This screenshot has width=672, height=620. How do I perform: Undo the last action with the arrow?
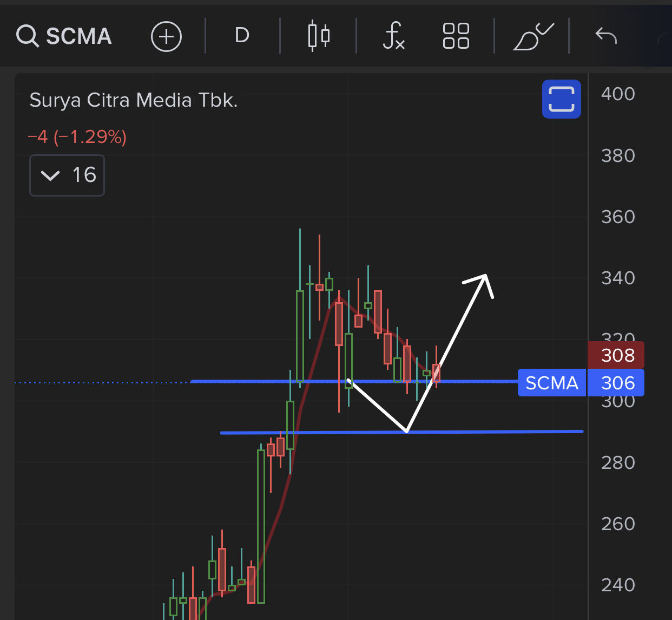606,36
